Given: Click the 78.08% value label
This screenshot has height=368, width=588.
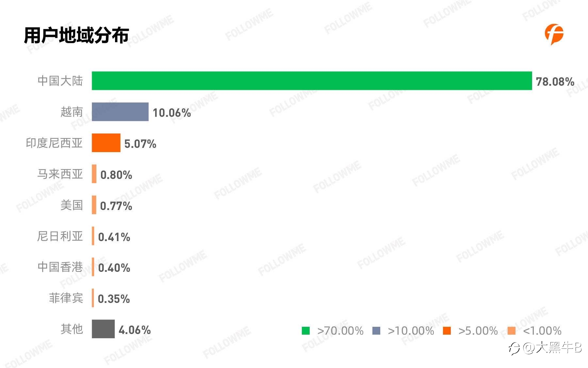Looking at the screenshot, I should pos(555,82).
